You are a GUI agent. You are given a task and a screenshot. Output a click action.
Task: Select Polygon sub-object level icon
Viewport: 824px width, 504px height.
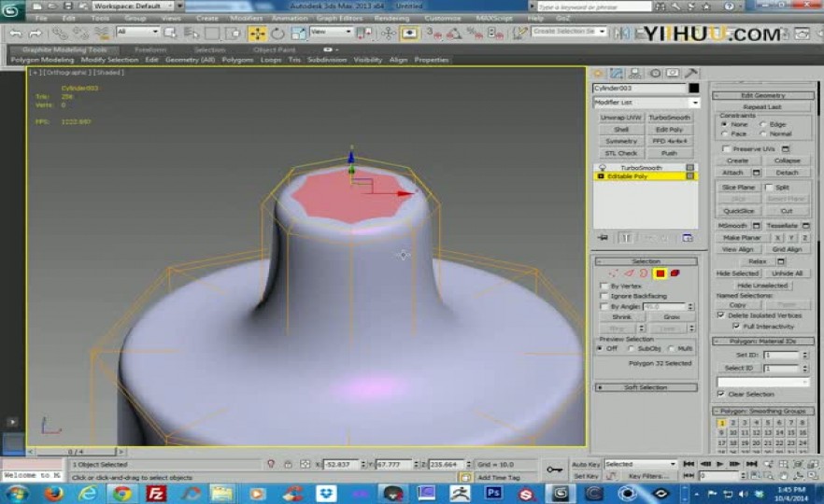tap(660, 273)
